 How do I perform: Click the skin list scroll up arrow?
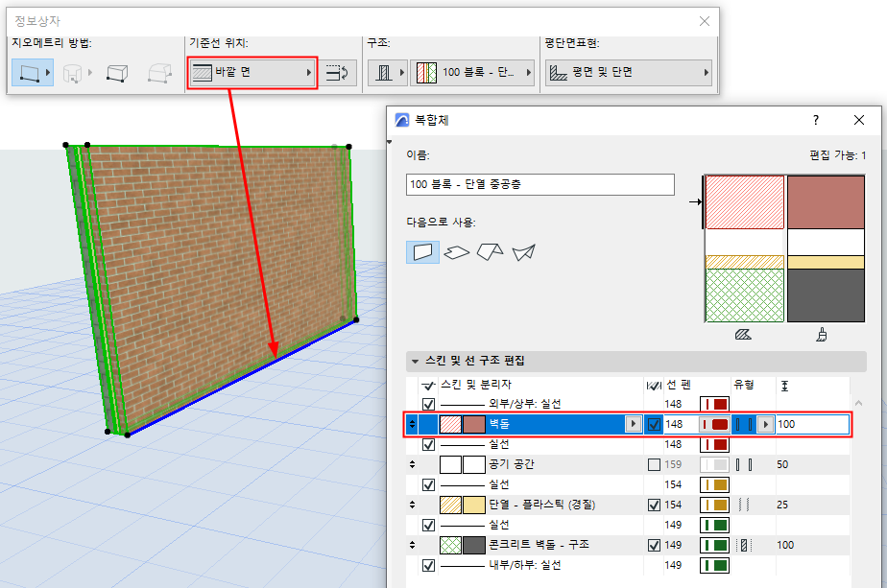(859, 403)
